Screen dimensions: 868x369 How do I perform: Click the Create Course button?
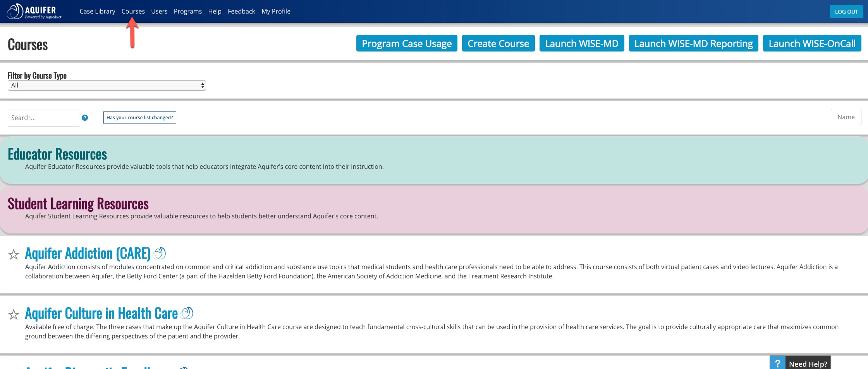point(498,43)
